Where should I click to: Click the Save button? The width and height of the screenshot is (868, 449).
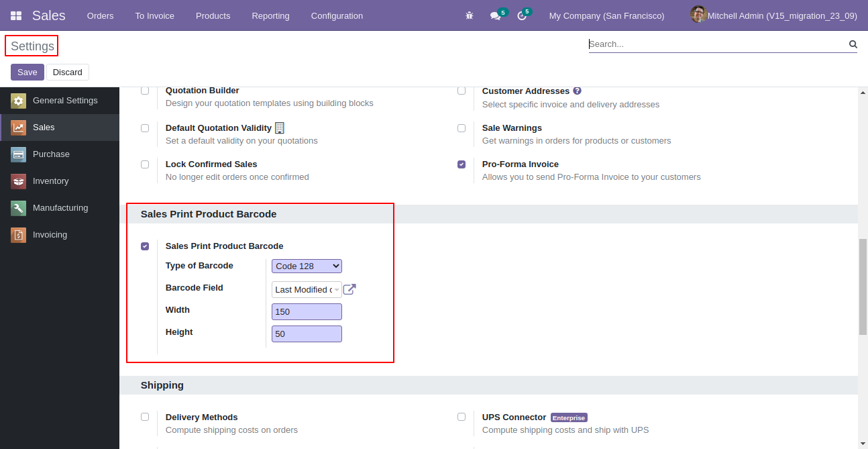(28, 72)
